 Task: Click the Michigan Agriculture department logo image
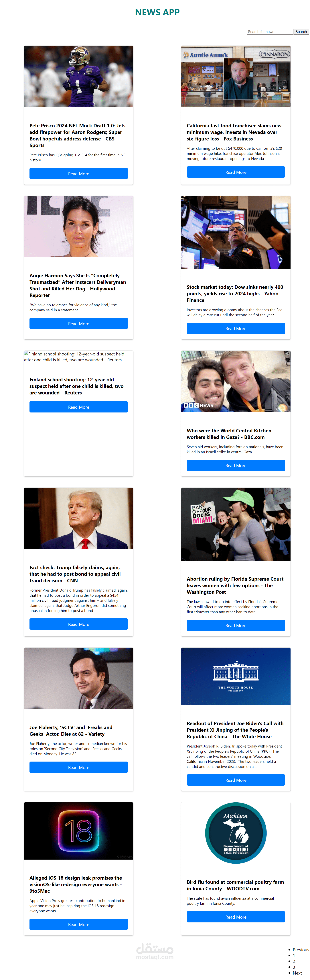[x=236, y=833]
